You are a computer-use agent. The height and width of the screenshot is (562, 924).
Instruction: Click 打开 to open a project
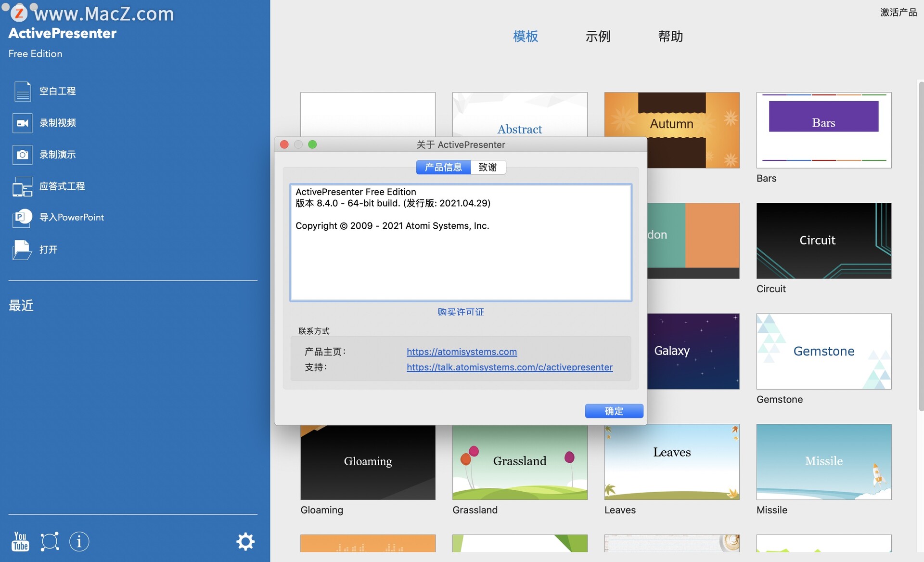pos(48,249)
